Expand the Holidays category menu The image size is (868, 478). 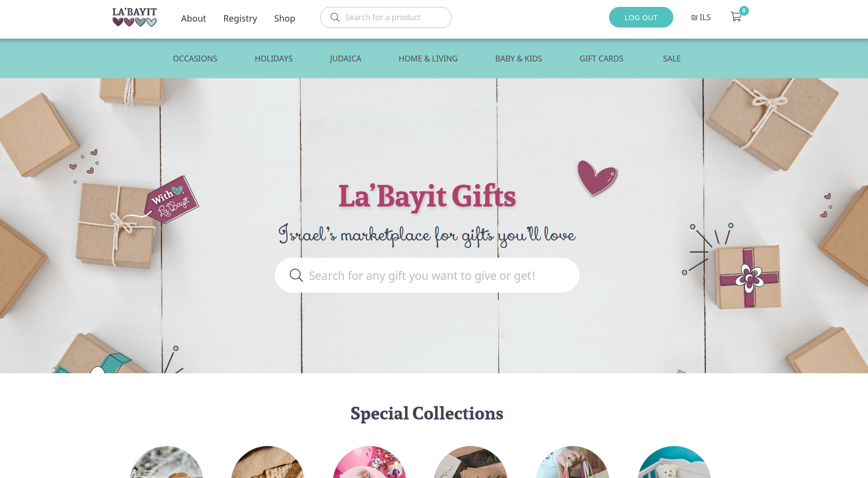pos(274,59)
